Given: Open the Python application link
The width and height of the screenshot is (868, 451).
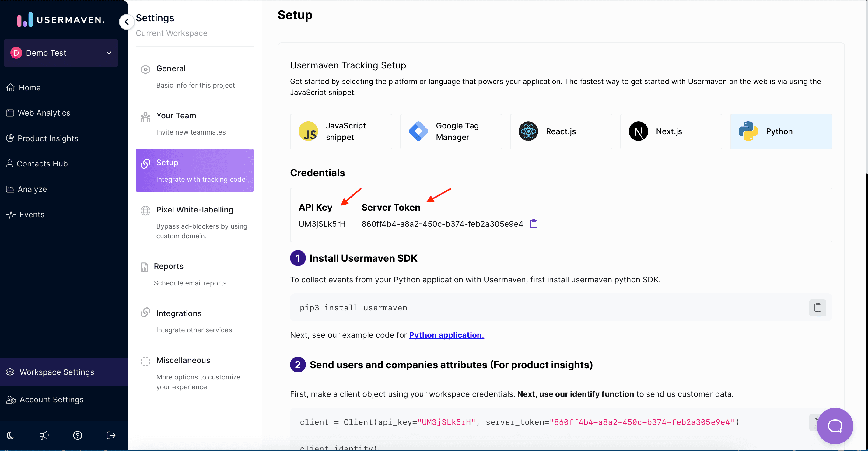Looking at the screenshot, I should coord(446,335).
